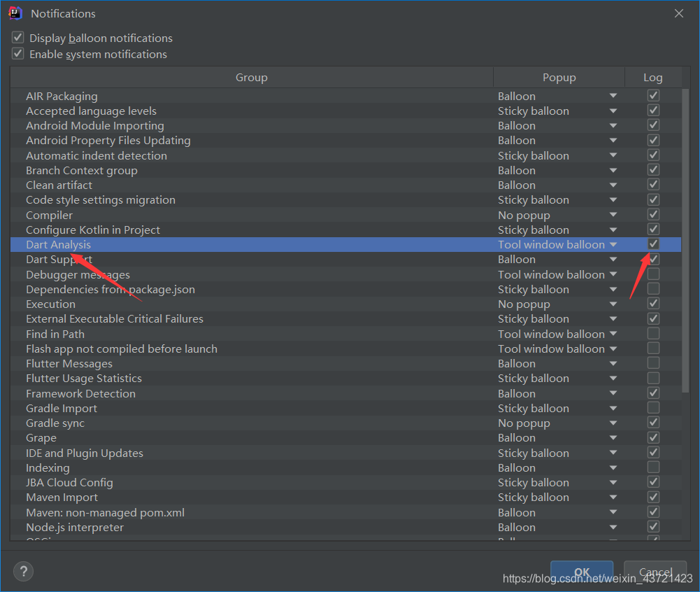Viewport: 700px width, 592px height.
Task: Uncheck Log for AIR Packaging
Action: click(653, 96)
